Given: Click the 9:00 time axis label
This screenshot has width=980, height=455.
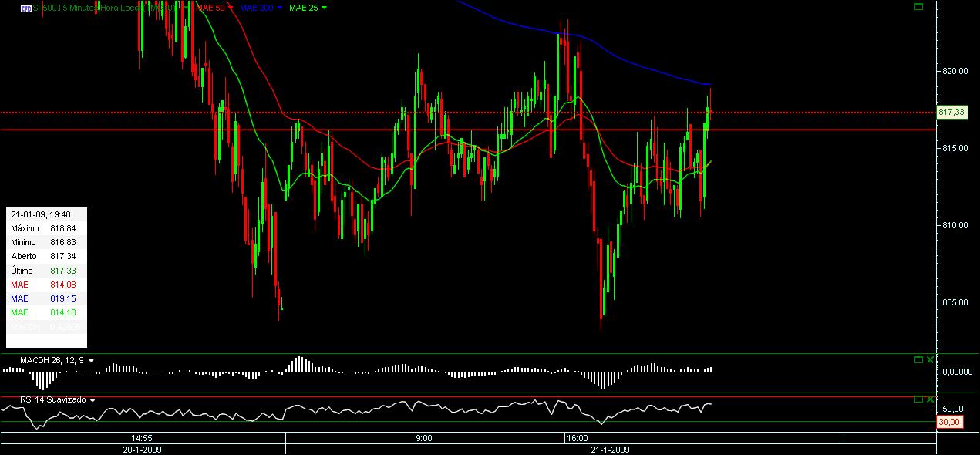Looking at the screenshot, I should (x=423, y=437).
